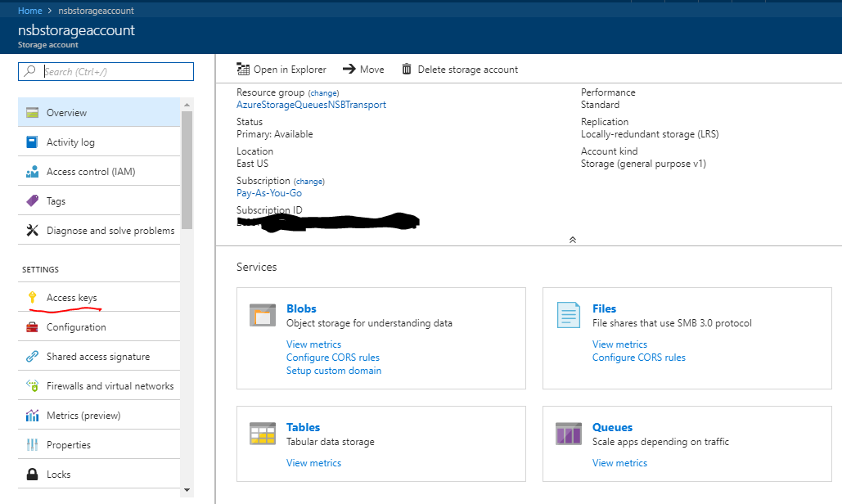This screenshot has height=504, width=842.
Task: Click the Queues purple icon
Action: point(569,434)
